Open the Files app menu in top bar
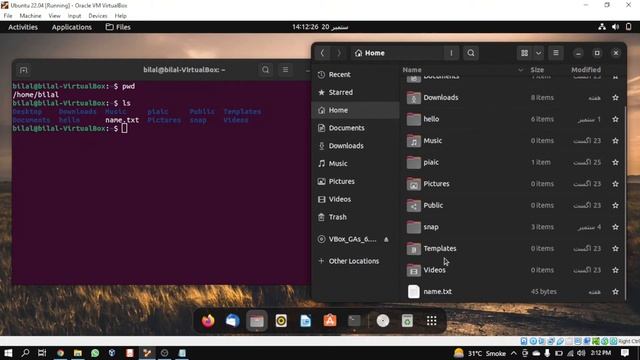The image size is (640, 360). coord(118,27)
